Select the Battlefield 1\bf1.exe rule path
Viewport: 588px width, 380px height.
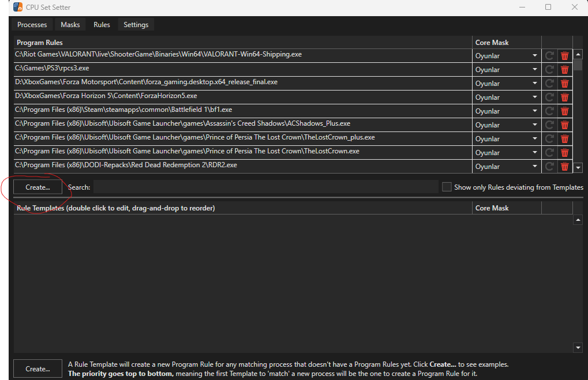coord(123,110)
